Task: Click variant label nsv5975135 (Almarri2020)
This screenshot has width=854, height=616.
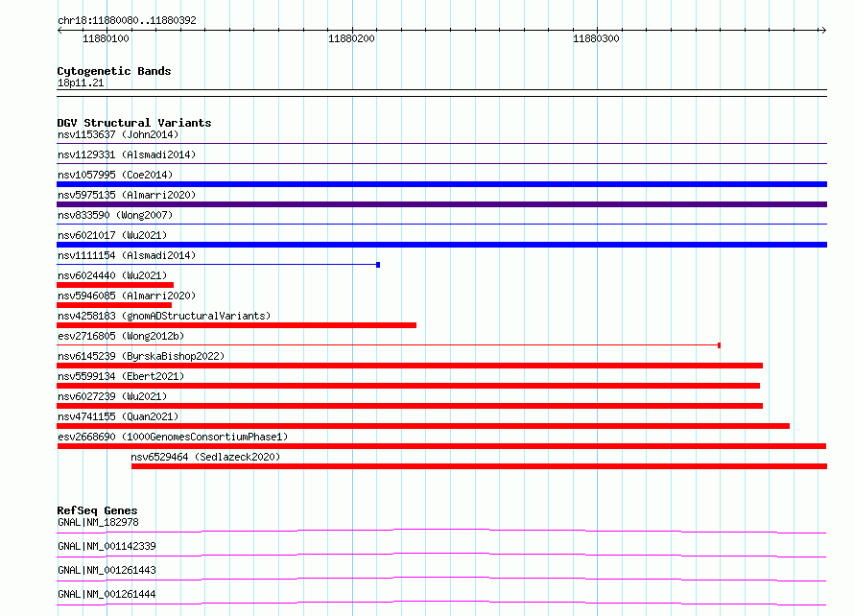Action: 127,195
